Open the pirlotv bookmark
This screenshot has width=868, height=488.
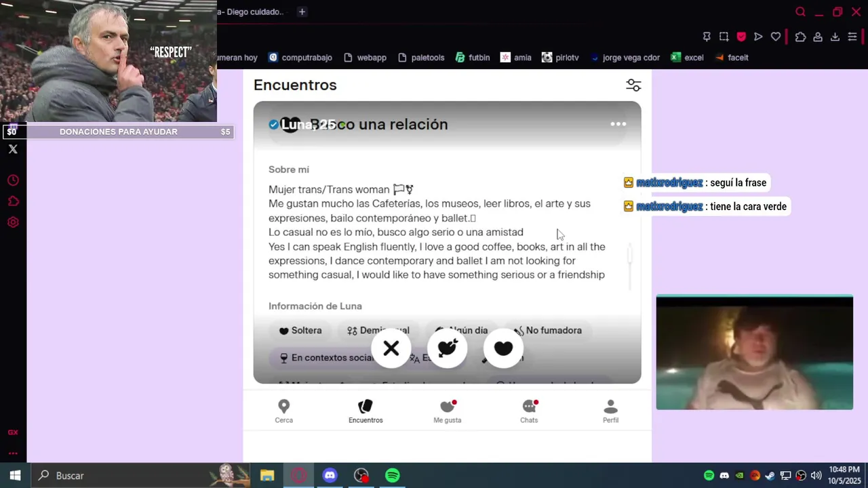click(560, 58)
